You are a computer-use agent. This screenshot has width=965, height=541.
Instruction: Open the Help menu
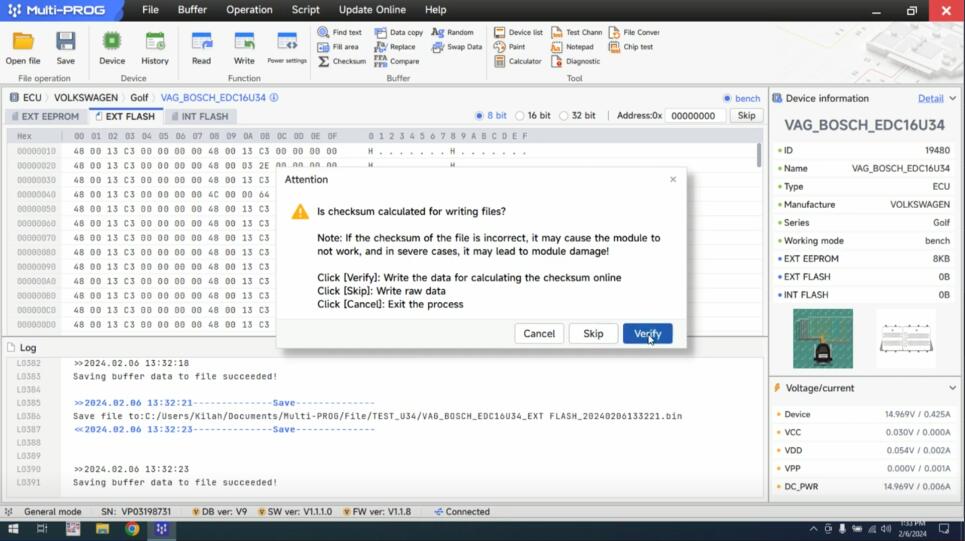(x=436, y=10)
